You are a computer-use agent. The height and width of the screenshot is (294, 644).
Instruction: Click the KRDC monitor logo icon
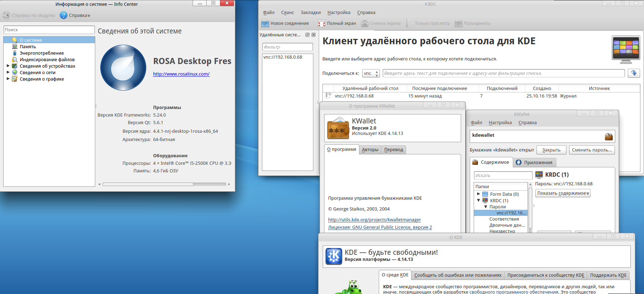(626, 49)
